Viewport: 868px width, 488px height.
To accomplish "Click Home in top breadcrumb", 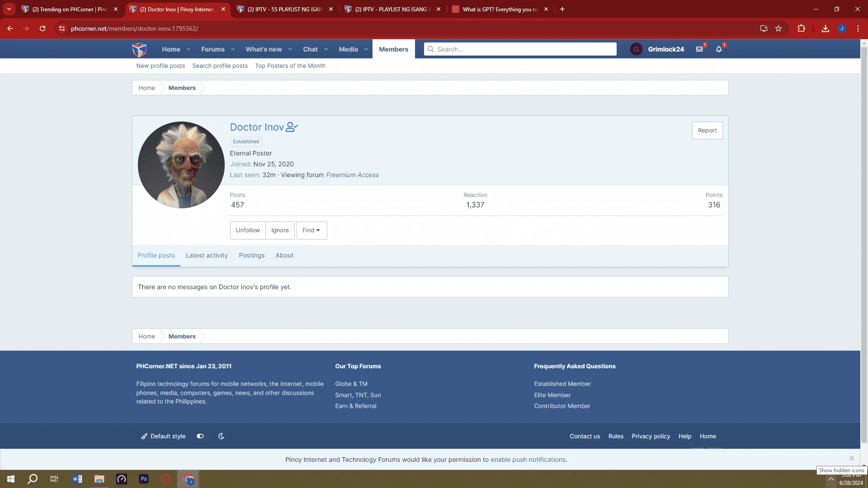I will 146,88.
